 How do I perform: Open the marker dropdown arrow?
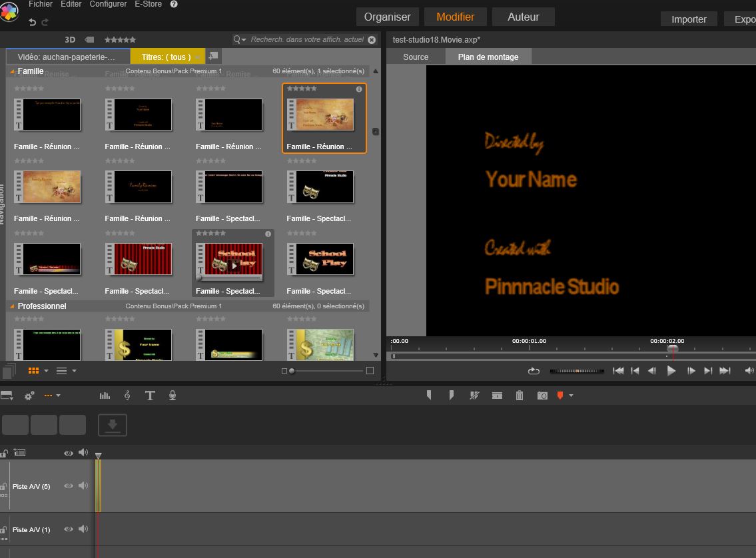(x=571, y=396)
